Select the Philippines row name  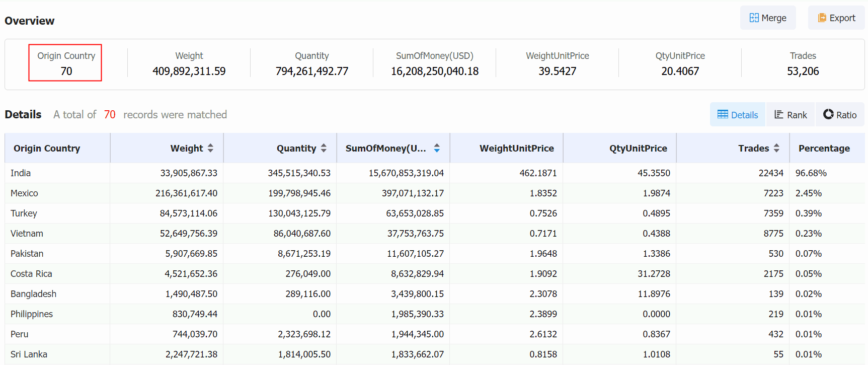pos(32,314)
